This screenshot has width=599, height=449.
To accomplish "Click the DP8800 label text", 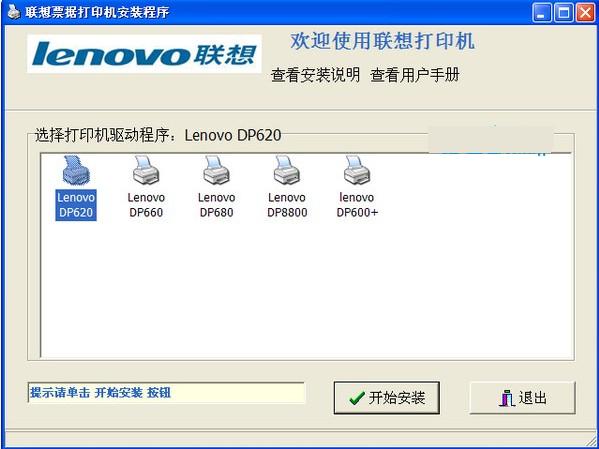I will click(x=287, y=212).
